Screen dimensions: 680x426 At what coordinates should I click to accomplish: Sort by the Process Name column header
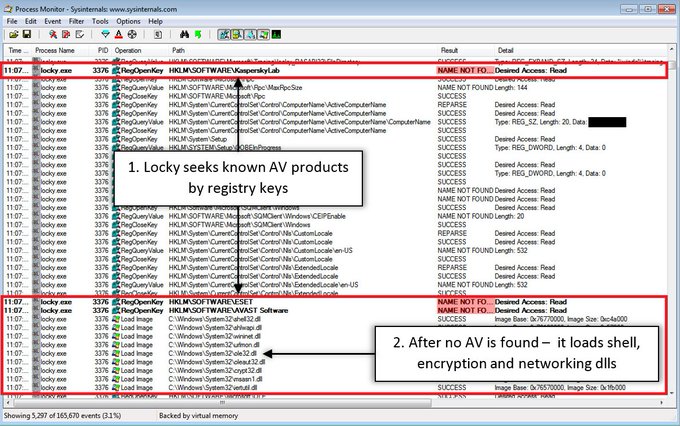click(x=55, y=50)
